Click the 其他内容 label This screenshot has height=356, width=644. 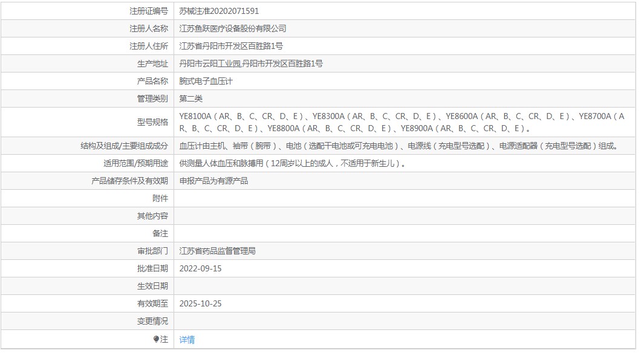pos(152,216)
